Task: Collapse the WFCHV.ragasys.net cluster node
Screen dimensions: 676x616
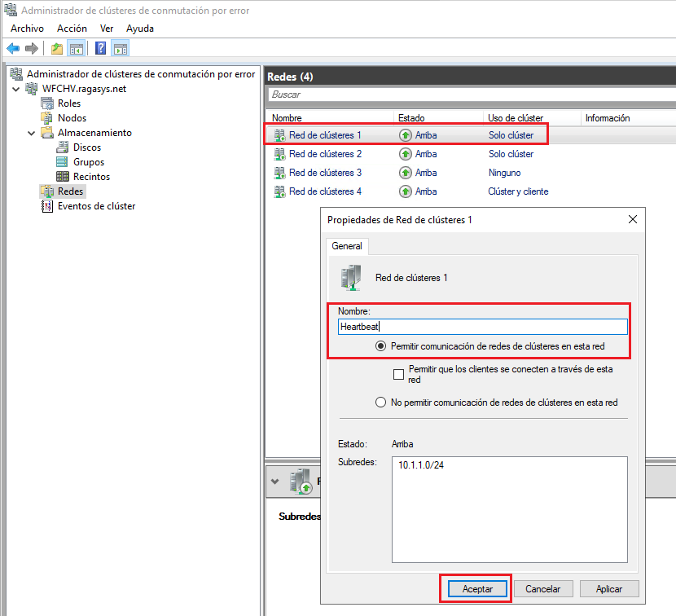Action: [x=16, y=88]
